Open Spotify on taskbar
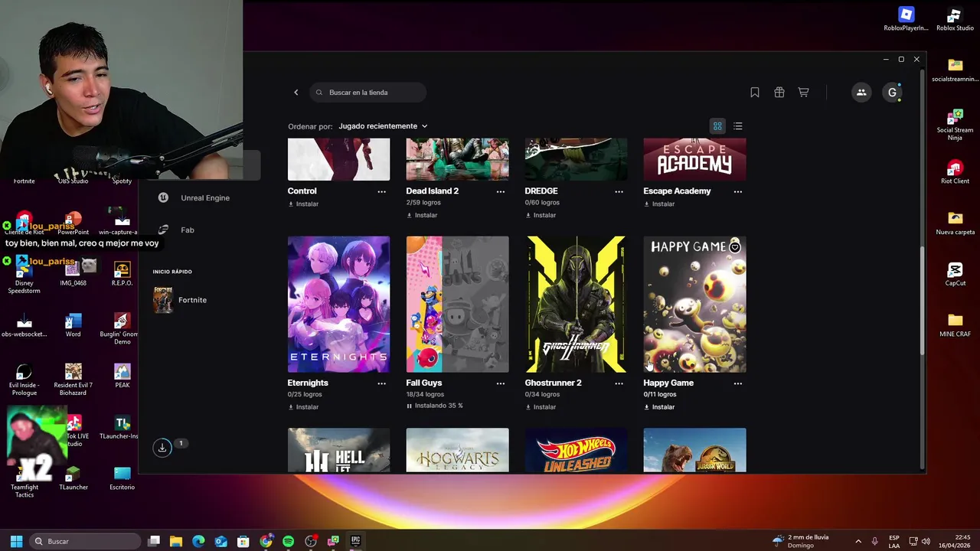 click(289, 541)
